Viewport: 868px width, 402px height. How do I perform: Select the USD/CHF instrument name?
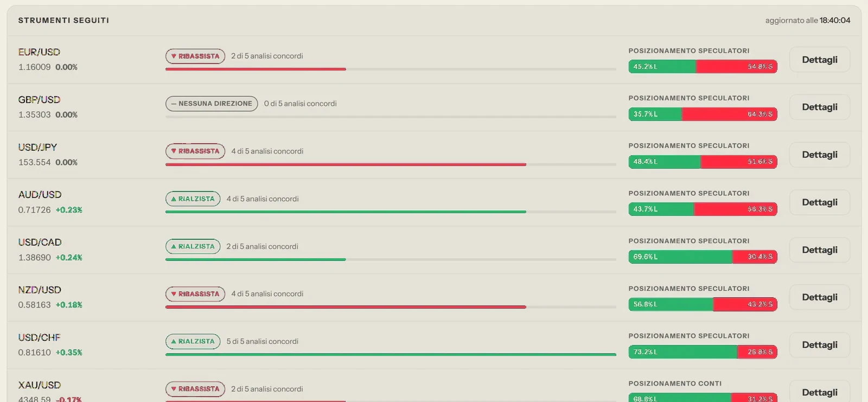click(39, 337)
